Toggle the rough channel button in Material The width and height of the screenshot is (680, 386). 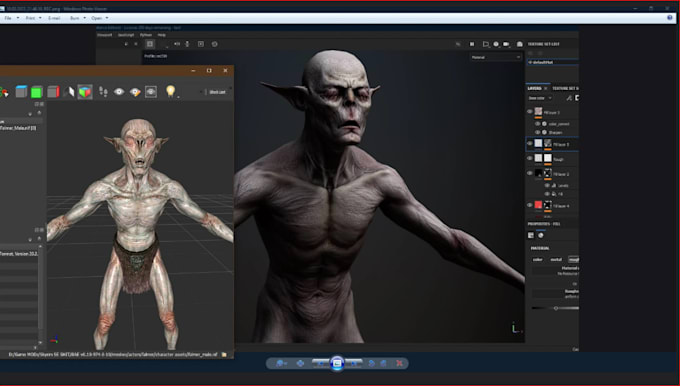[574, 259]
